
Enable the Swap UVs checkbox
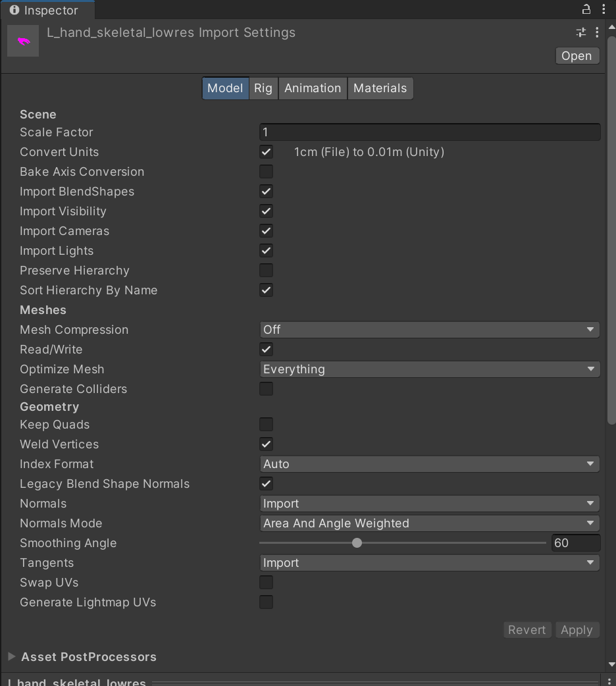(x=266, y=583)
